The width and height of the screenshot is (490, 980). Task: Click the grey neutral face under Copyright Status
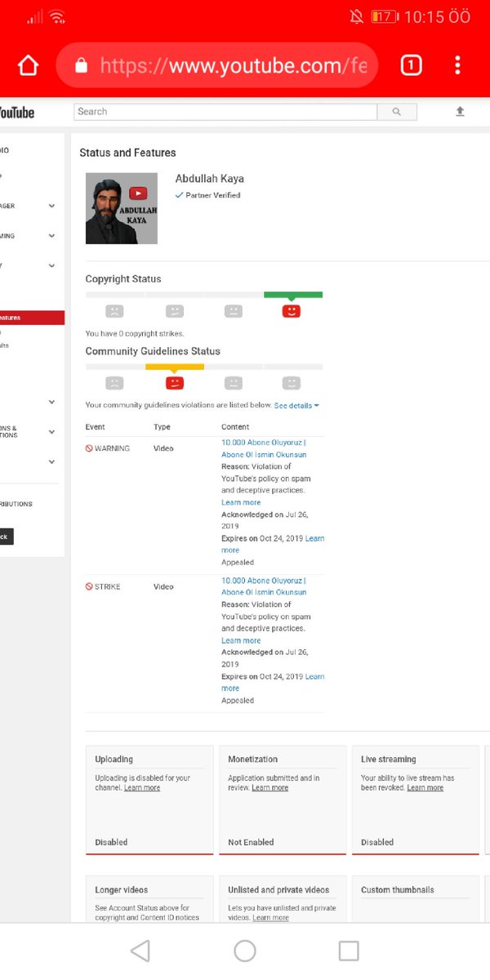[x=234, y=311]
